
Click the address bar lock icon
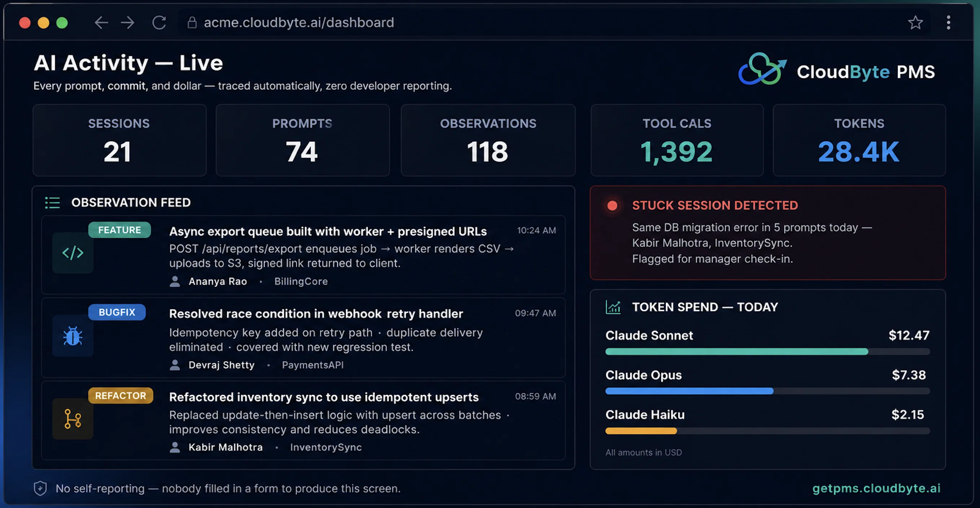(x=192, y=22)
